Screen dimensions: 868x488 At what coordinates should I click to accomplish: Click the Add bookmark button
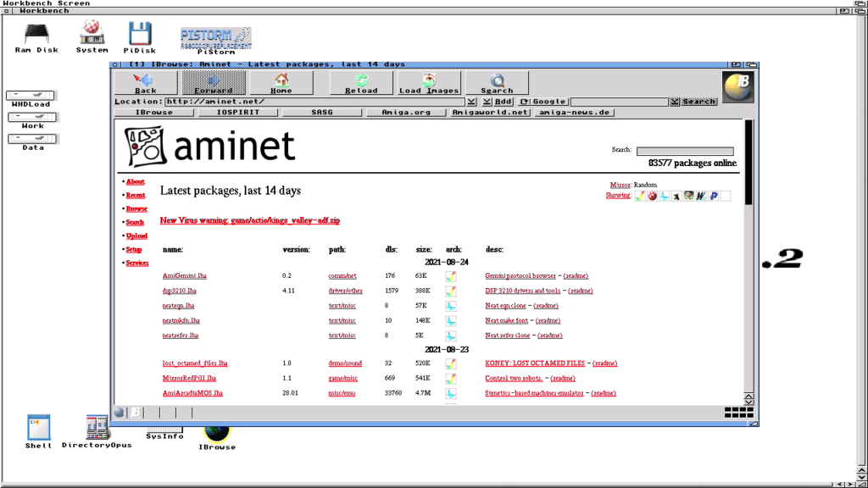tap(504, 102)
